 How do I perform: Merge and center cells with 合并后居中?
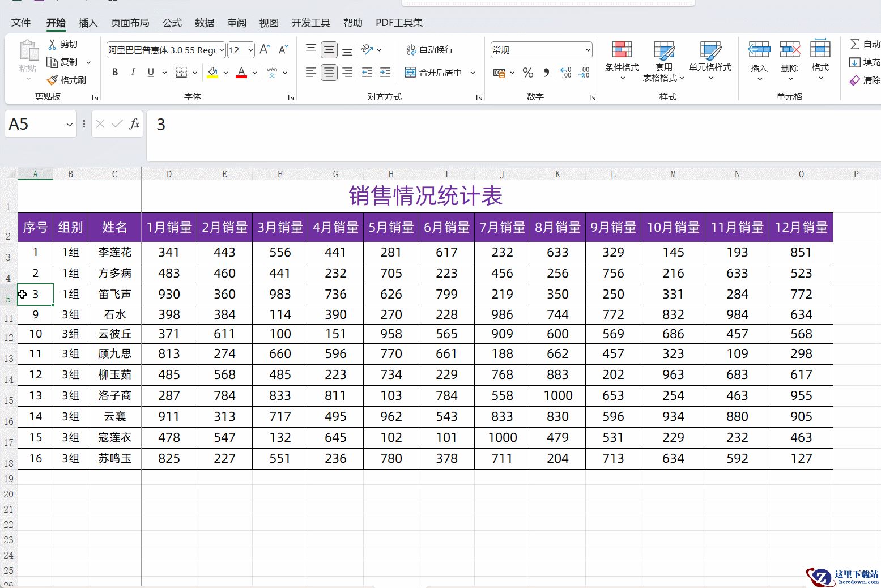tap(433, 73)
